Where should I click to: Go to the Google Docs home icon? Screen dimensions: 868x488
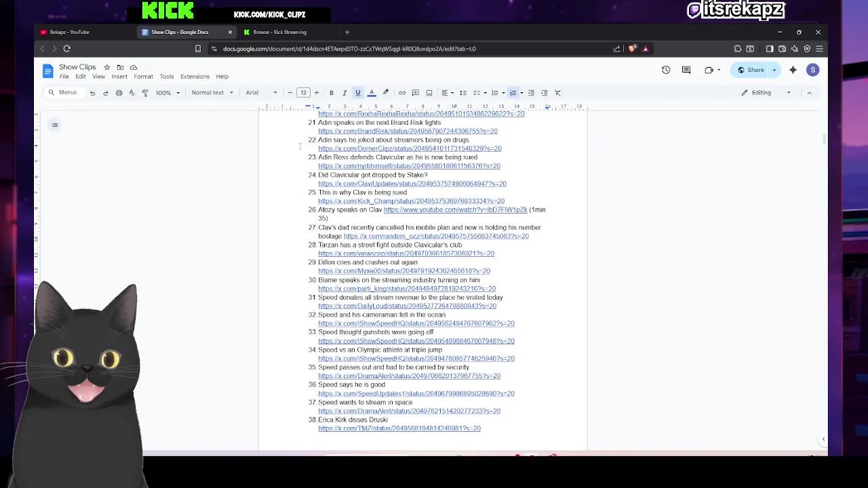point(47,70)
